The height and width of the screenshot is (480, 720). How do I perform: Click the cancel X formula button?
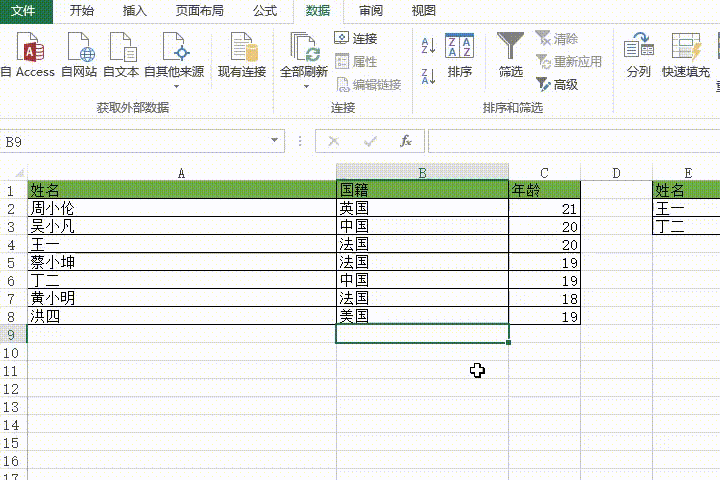pyautogui.click(x=334, y=141)
